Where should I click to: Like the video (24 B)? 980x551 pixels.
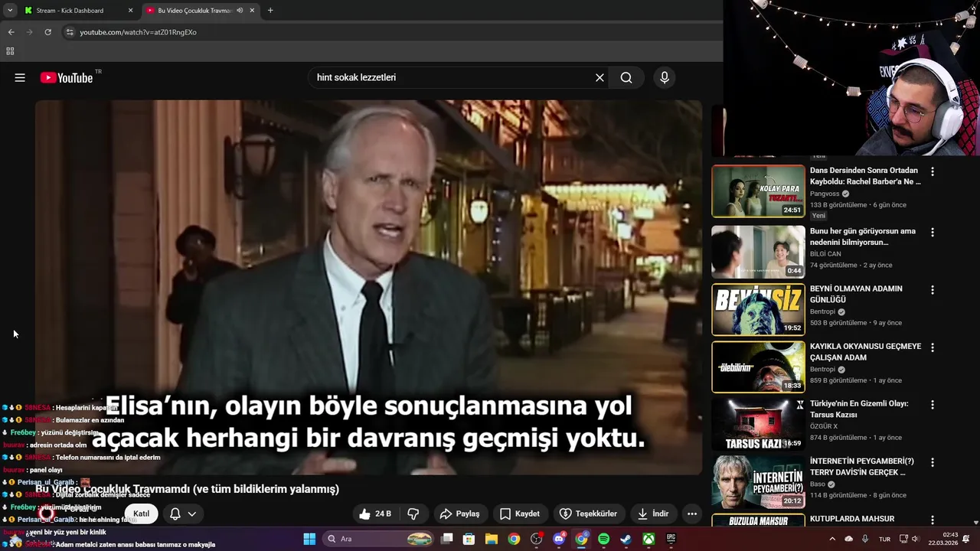click(375, 514)
